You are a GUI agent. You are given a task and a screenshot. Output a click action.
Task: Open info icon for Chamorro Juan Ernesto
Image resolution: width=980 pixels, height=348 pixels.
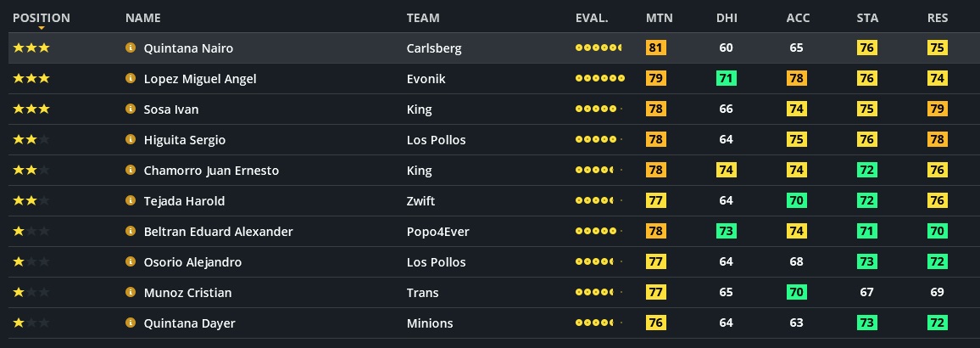point(131,171)
